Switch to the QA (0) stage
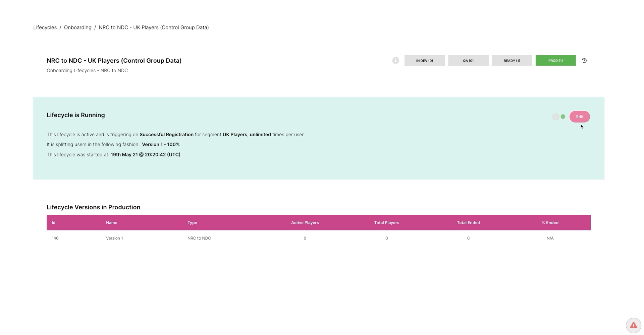 pos(468,61)
